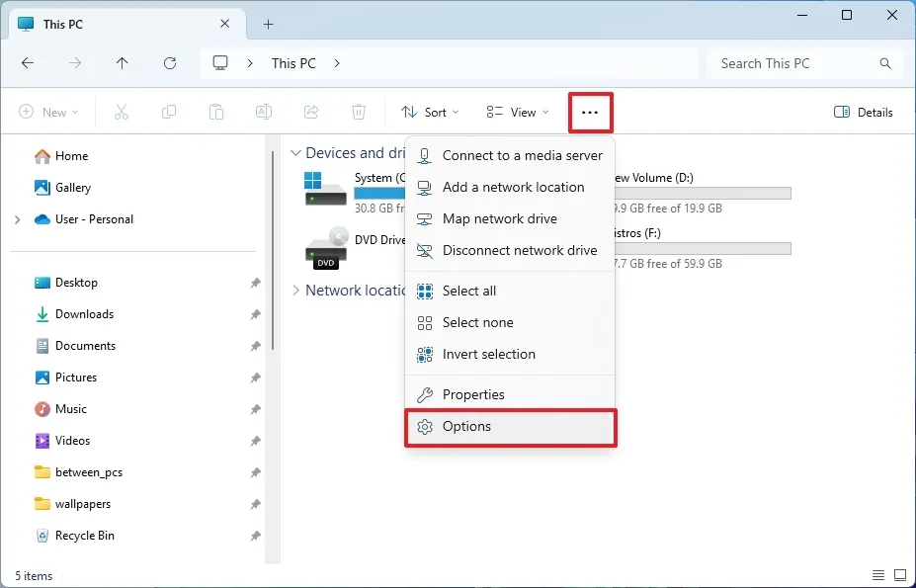Click the System drive usage bar

click(379, 194)
